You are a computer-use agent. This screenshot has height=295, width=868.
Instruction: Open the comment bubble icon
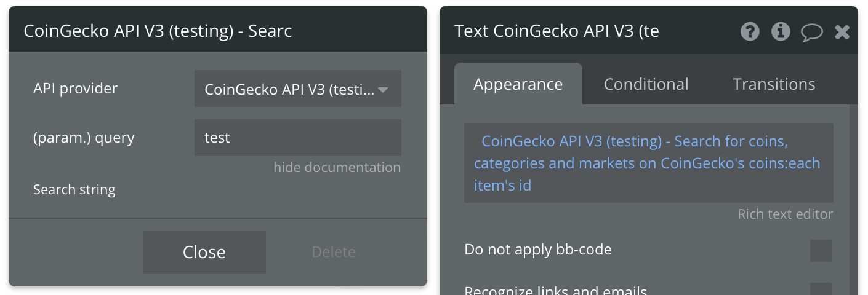(812, 32)
